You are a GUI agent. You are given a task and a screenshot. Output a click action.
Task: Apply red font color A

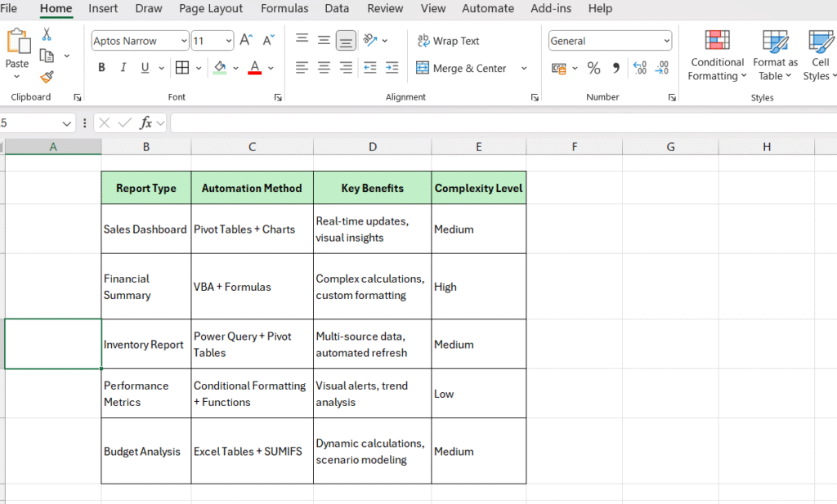click(255, 68)
